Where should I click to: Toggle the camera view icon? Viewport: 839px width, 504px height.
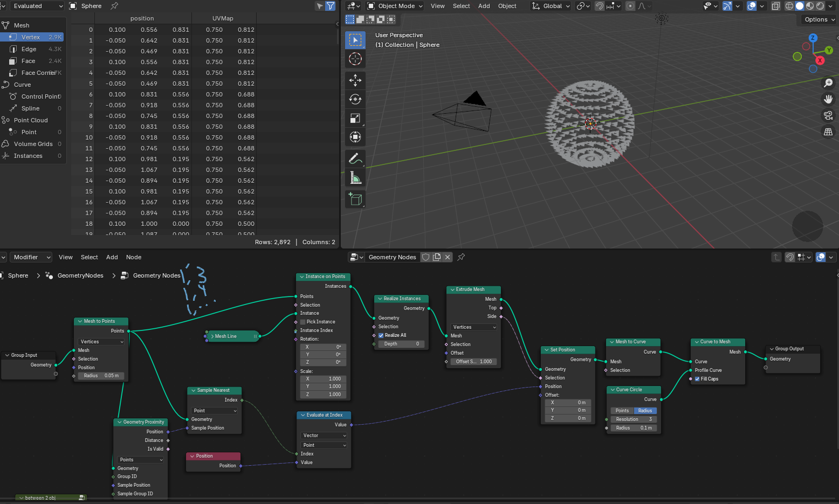coord(828,115)
